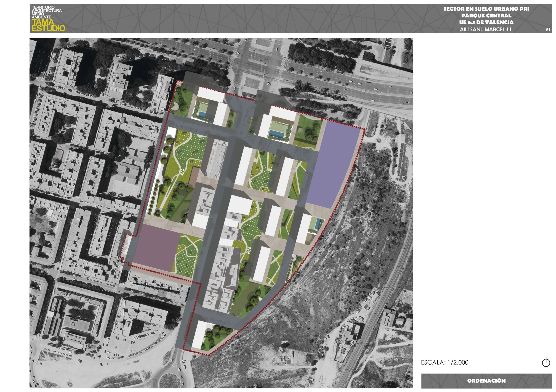Click SECTOR EN SUELO URBANO PRI heading
Image resolution: width=556 pixels, height=392 pixels.
coord(486,9)
